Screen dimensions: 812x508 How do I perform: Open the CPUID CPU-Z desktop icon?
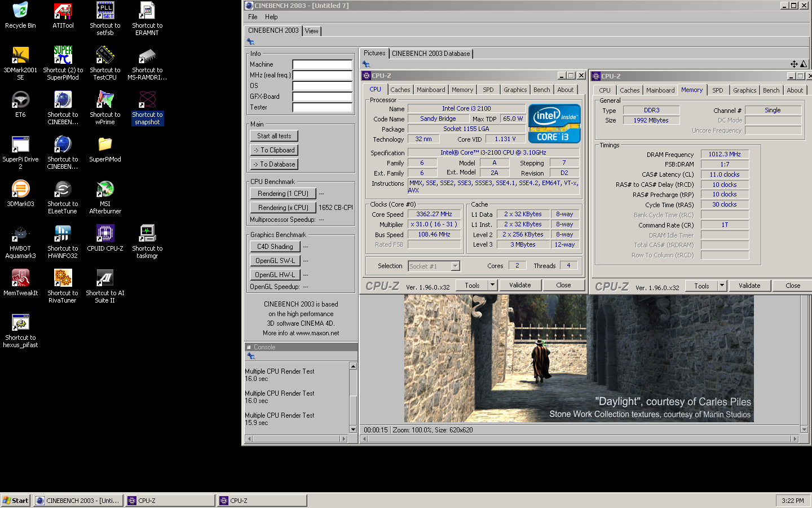(x=105, y=238)
